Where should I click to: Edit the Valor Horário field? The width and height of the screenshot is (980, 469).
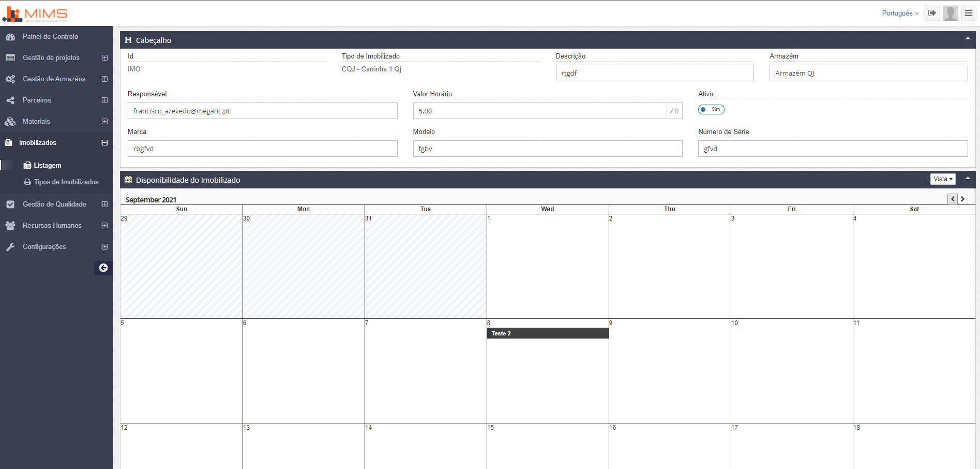(x=540, y=111)
